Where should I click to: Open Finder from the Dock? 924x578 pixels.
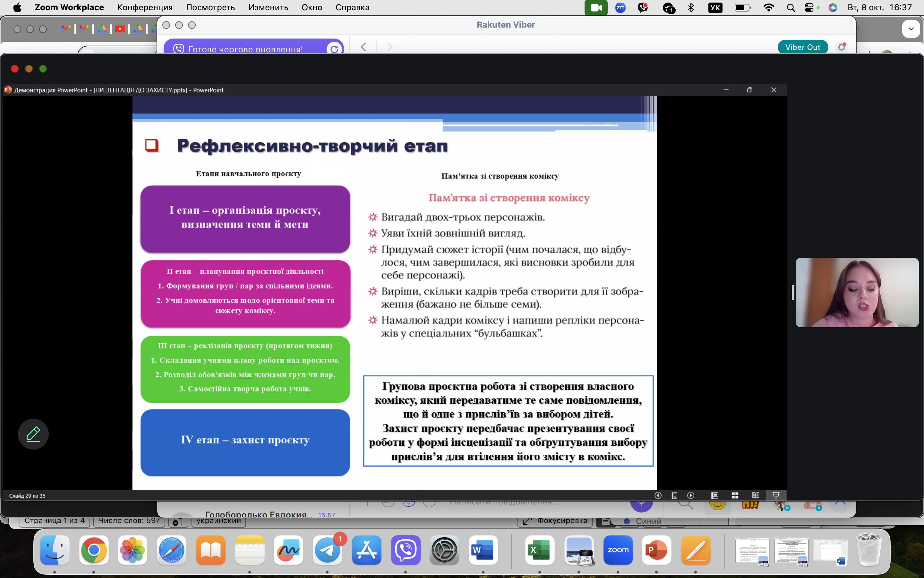coord(55,550)
